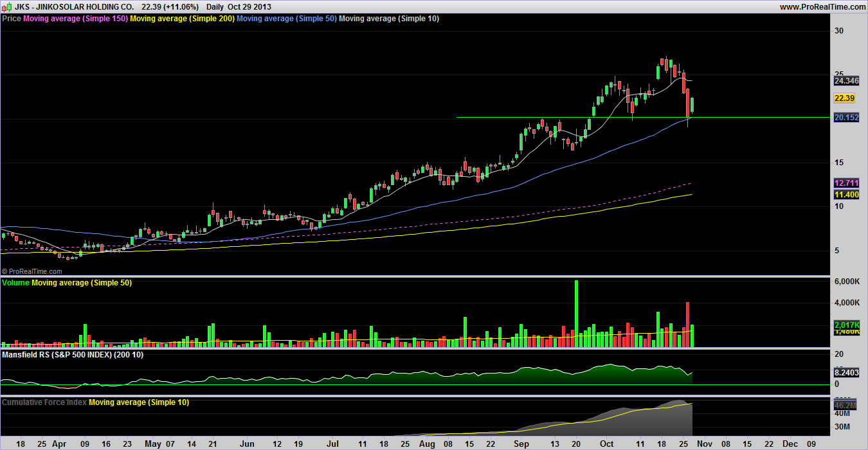Click the Cumulative Force Index label
The height and width of the screenshot is (450, 868).
click(x=44, y=402)
